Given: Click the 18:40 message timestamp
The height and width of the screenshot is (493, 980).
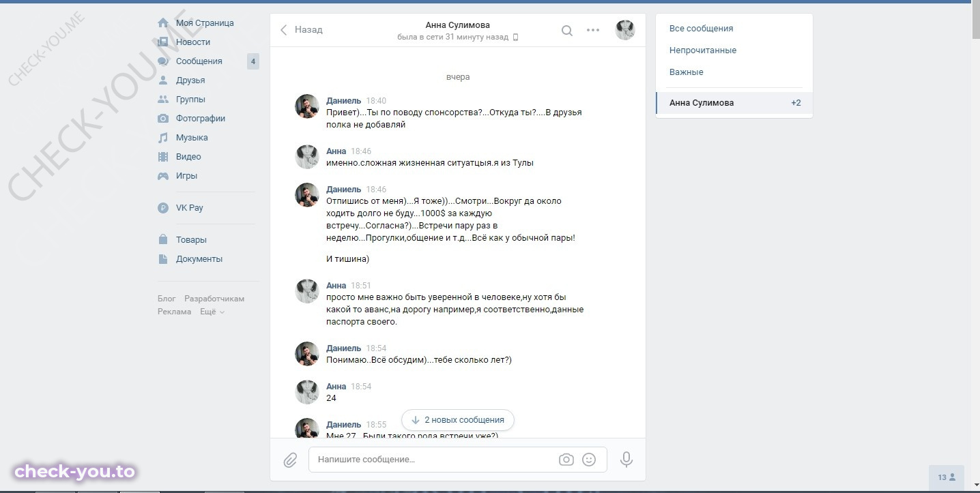Looking at the screenshot, I should point(376,101).
